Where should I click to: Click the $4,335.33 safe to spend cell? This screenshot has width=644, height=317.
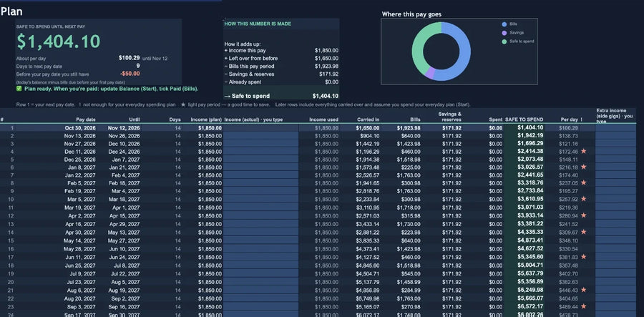click(x=530, y=232)
